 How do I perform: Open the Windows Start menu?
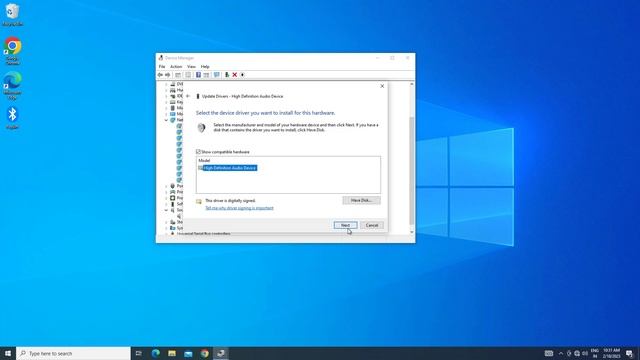click(8, 353)
